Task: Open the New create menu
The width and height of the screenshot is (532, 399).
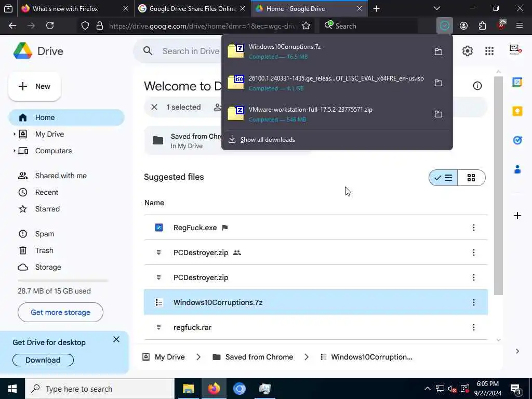Action: [35, 87]
